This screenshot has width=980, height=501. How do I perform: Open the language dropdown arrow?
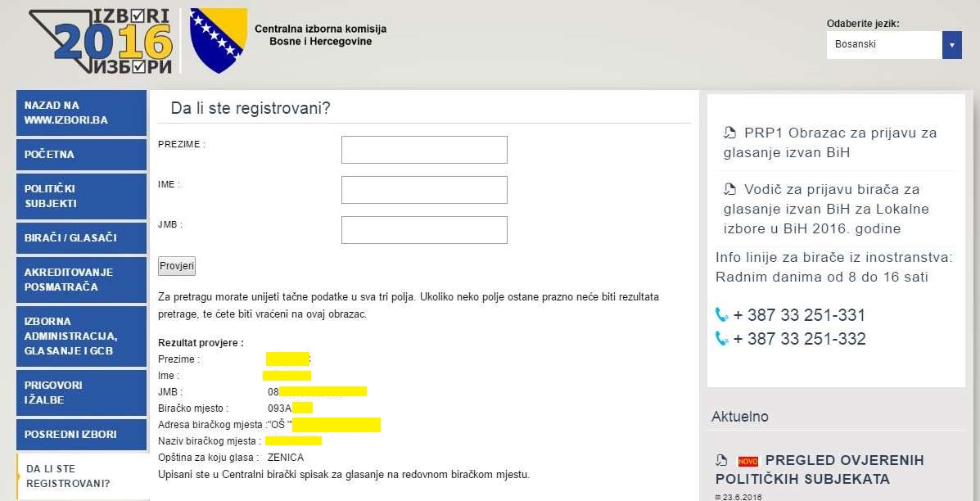(951, 45)
